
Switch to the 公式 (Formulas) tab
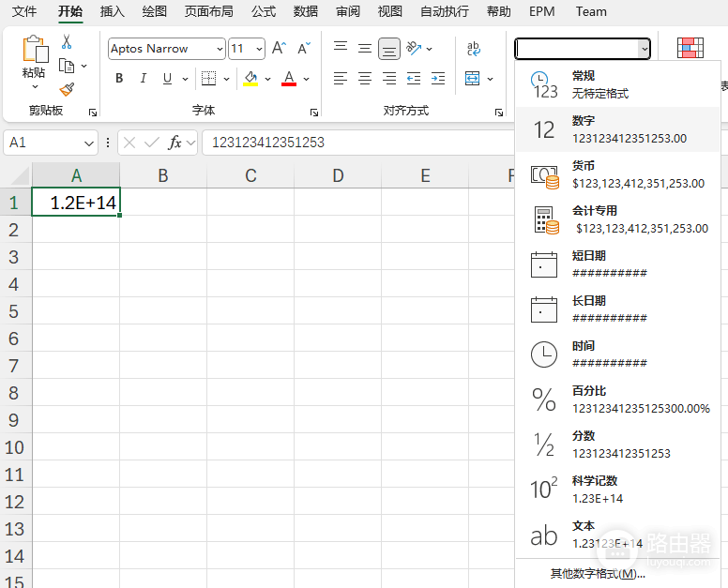point(264,11)
